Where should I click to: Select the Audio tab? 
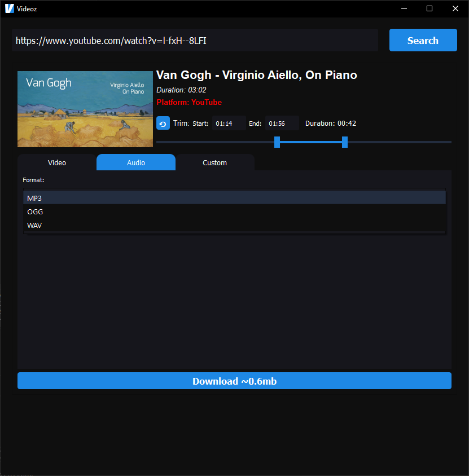coord(136,162)
